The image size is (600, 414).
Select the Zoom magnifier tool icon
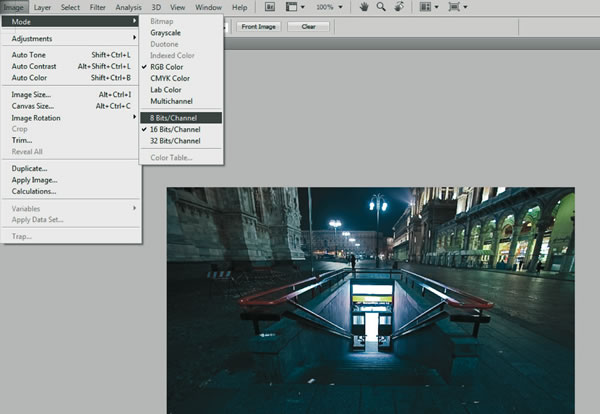[381, 7]
